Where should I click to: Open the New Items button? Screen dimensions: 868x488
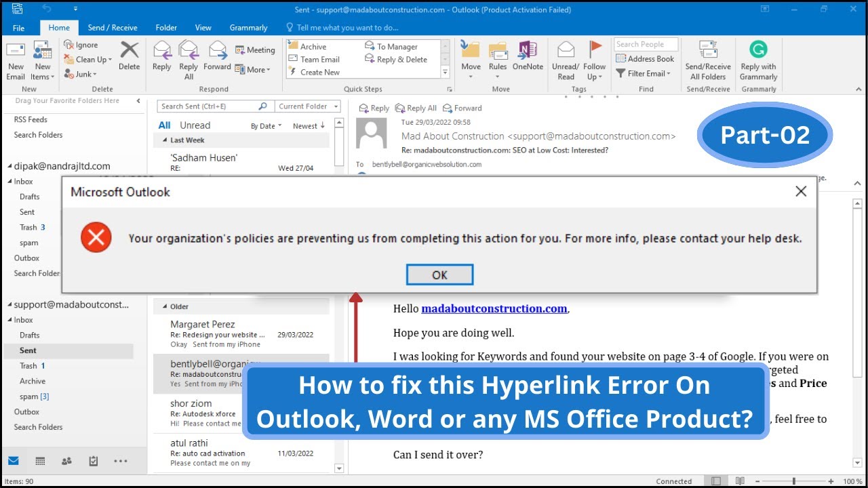(x=43, y=61)
